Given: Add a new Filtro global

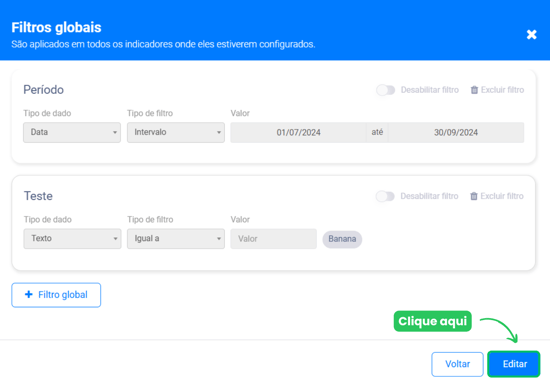Looking at the screenshot, I should coord(56,295).
